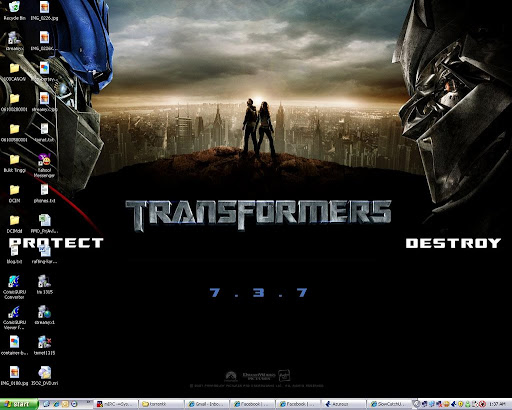Click the Windows Start button
Screen dimensions: 512x410
pos(19,404)
